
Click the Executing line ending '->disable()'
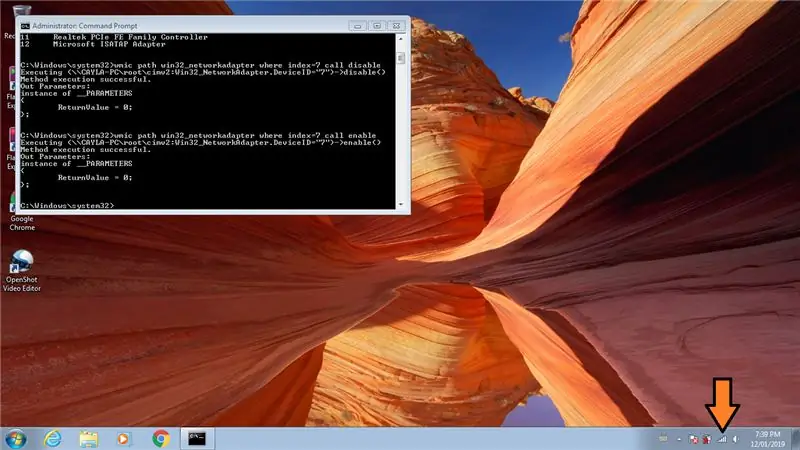pyautogui.click(x=203, y=72)
